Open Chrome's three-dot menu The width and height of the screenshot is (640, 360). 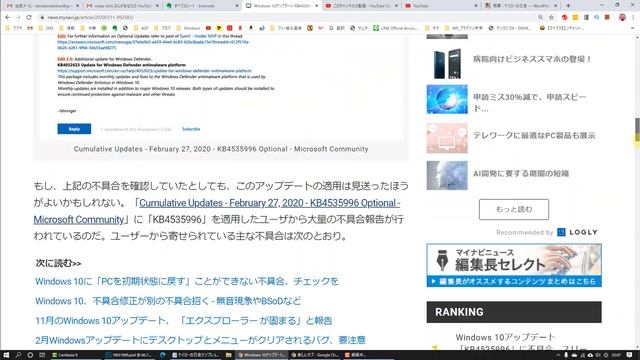pyautogui.click(x=633, y=18)
